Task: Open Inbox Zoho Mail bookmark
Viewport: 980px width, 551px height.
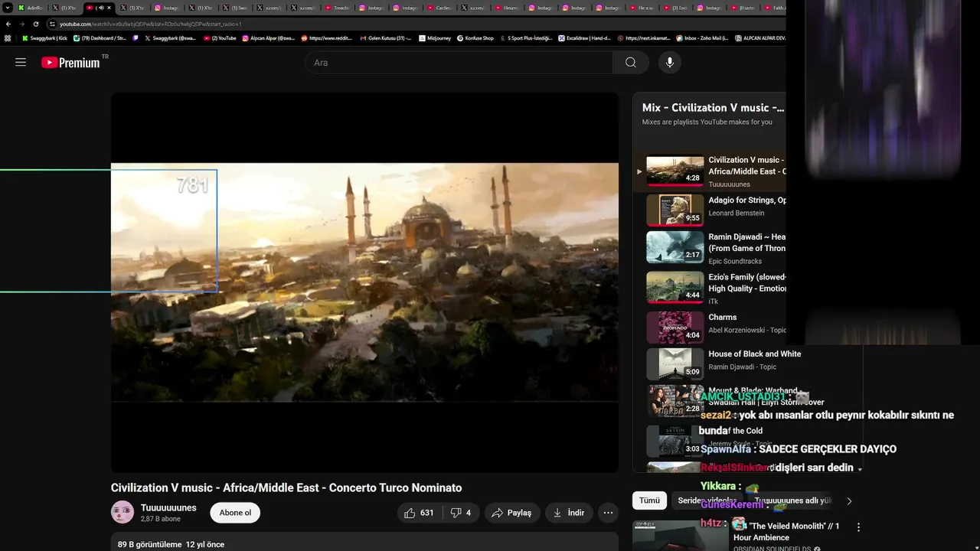Action: pyautogui.click(x=702, y=37)
